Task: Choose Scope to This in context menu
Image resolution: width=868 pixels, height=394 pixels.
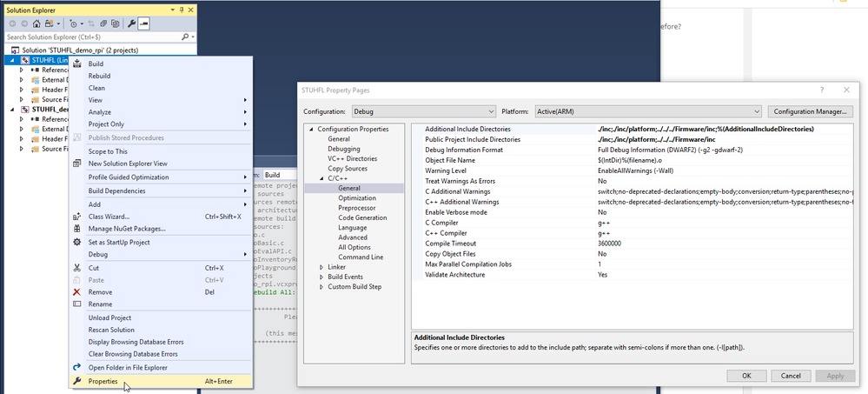Action: tap(108, 151)
